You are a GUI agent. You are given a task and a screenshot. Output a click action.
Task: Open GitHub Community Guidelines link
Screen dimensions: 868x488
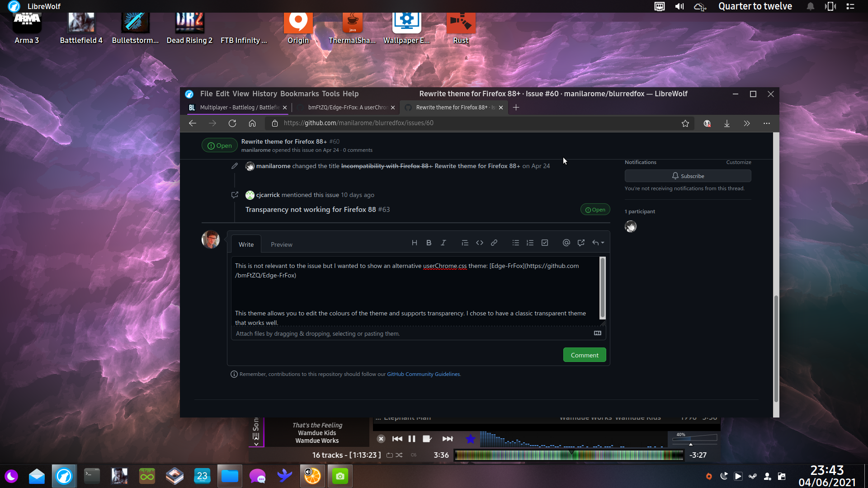click(423, 374)
